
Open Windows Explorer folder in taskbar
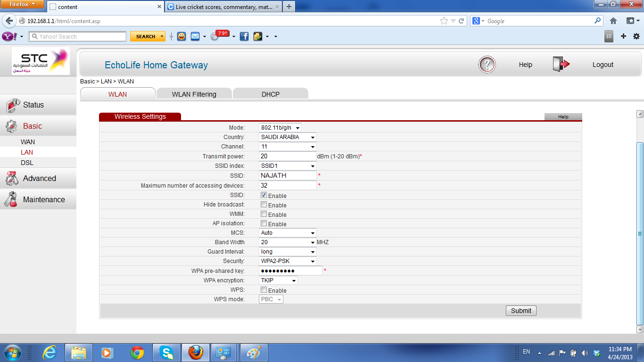point(79,352)
